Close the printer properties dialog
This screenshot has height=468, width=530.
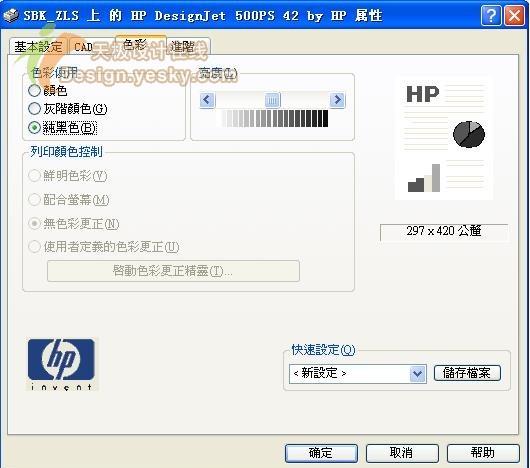click(514, 16)
